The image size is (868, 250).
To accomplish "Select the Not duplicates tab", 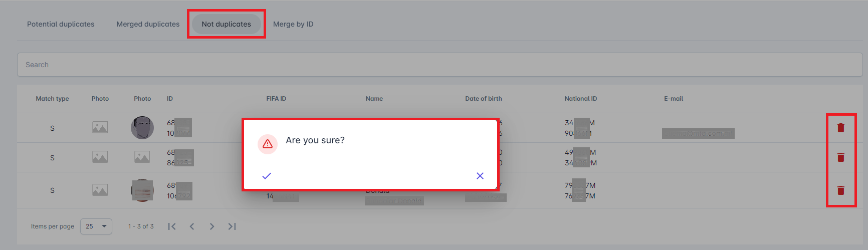I will click(x=226, y=24).
